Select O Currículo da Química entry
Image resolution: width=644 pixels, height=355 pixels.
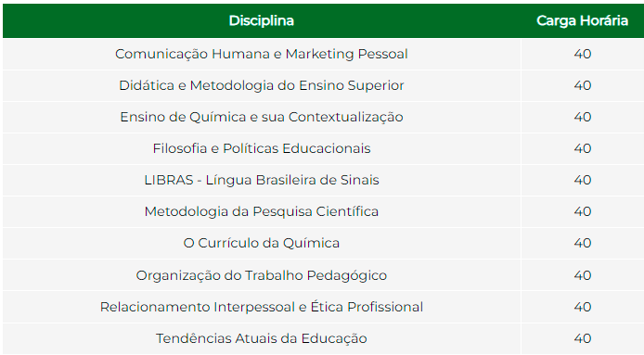click(x=261, y=243)
